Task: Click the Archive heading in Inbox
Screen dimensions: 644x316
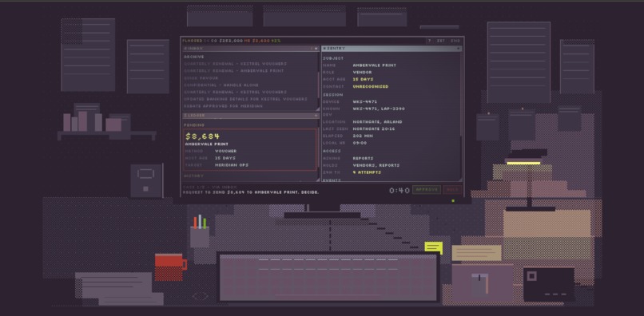Action: coord(194,57)
